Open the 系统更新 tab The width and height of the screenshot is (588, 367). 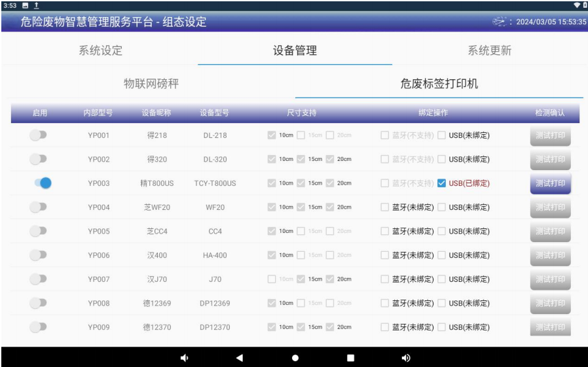tap(488, 51)
